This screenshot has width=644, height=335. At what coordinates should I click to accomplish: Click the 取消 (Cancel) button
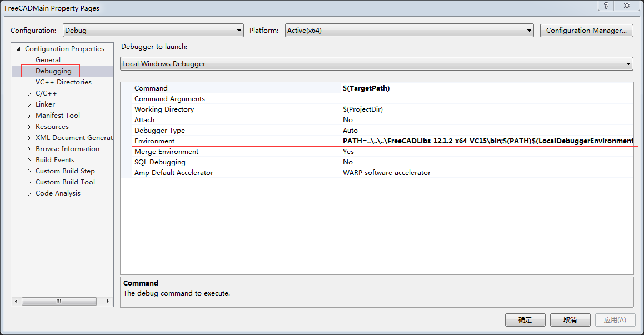pos(570,320)
